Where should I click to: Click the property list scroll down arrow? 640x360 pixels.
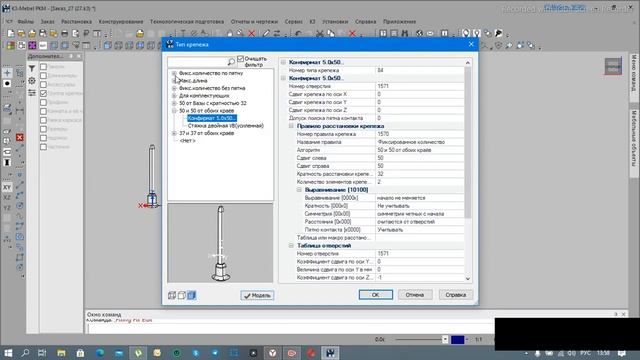tap(468, 279)
